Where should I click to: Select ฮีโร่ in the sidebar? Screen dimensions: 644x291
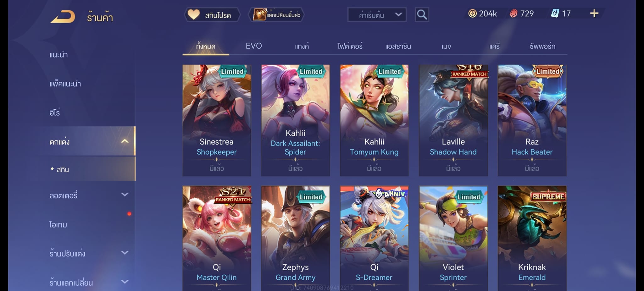[x=54, y=112]
